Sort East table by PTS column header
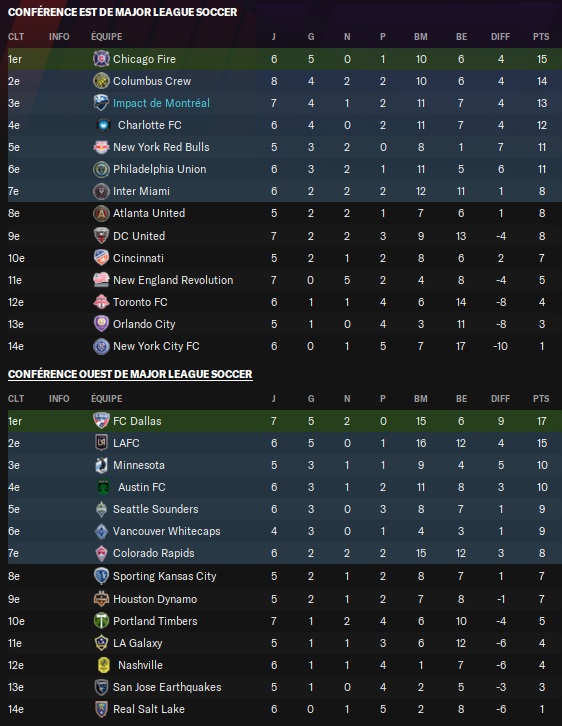Viewport: 562px width, 726px height. pos(541,37)
